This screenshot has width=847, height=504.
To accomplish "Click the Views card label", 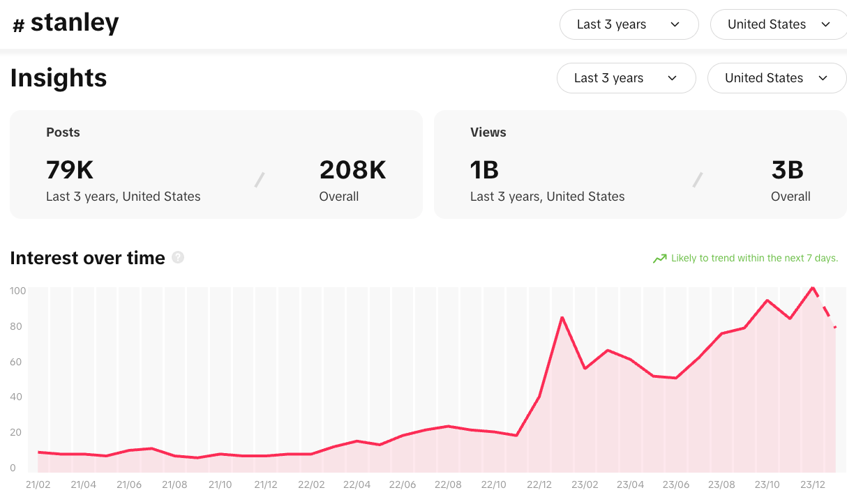I will pyautogui.click(x=488, y=132).
